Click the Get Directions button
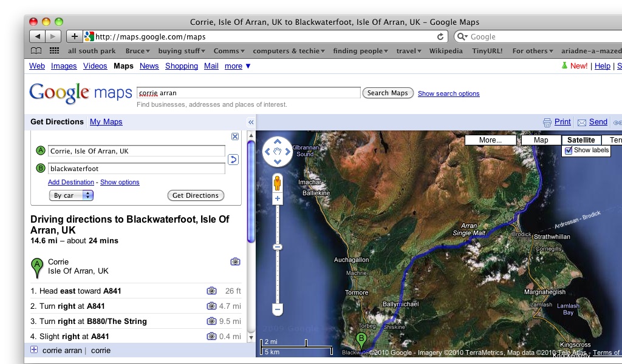 click(x=195, y=195)
